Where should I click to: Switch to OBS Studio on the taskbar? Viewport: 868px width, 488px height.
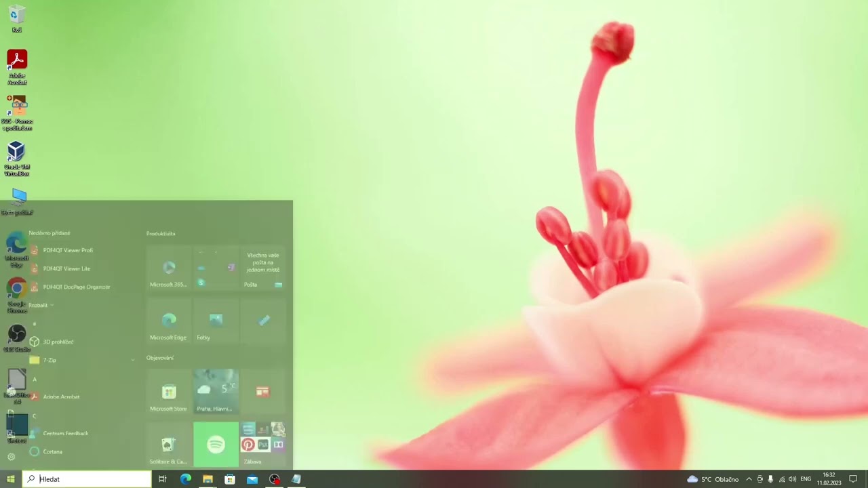coord(275,479)
